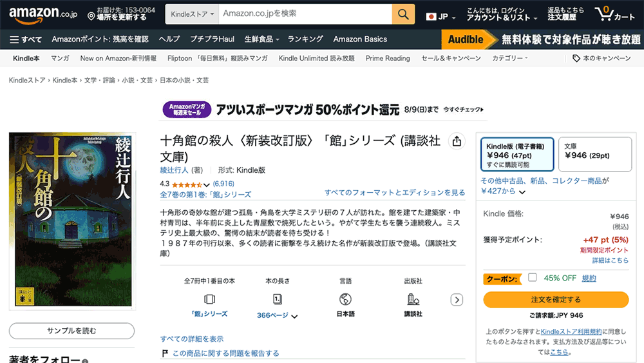Click the Japan flag language icon
Image resolution: width=644 pixels, height=363 pixels.
(x=431, y=17)
